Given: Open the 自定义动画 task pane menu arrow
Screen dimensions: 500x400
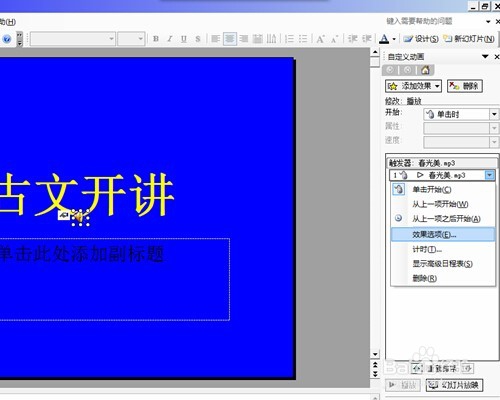Looking at the screenshot, I should [x=485, y=57].
